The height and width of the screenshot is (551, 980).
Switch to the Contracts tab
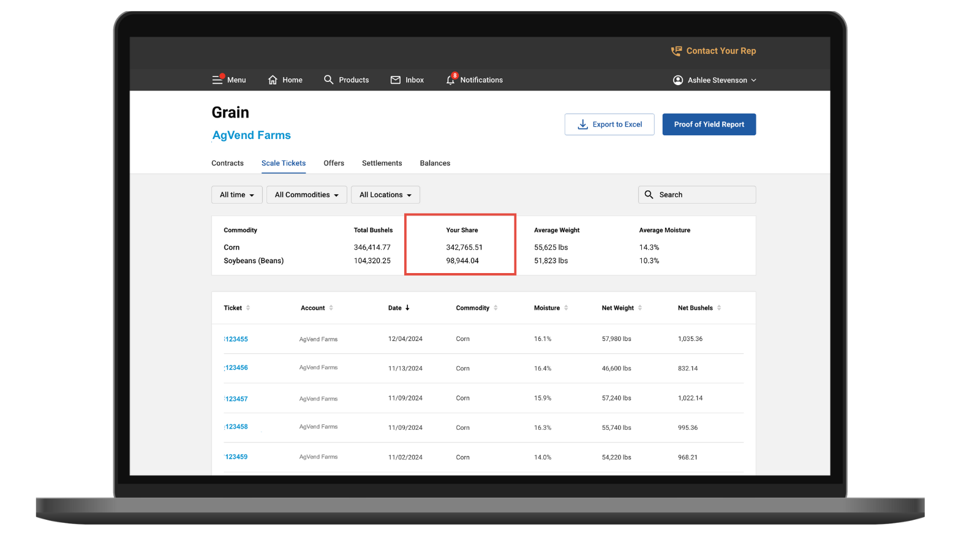tap(227, 163)
